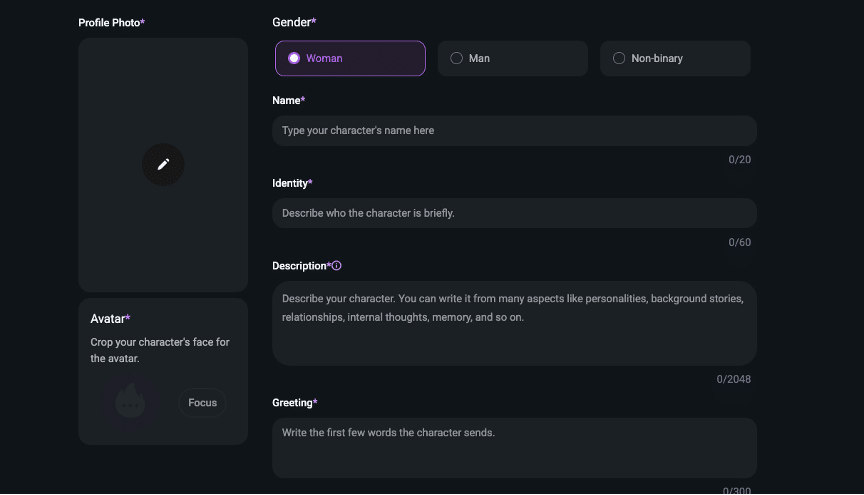
Task: Click the Identity field label
Action: 292,183
